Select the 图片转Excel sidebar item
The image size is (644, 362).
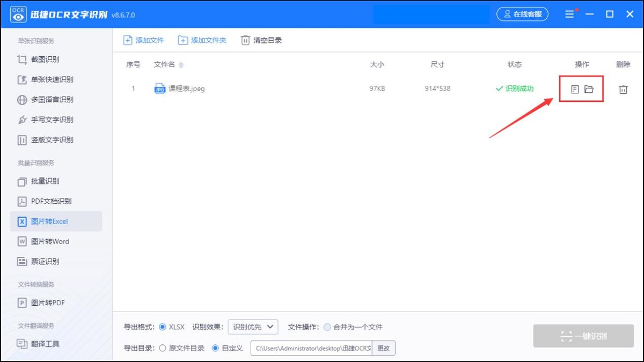(x=56, y=221)
